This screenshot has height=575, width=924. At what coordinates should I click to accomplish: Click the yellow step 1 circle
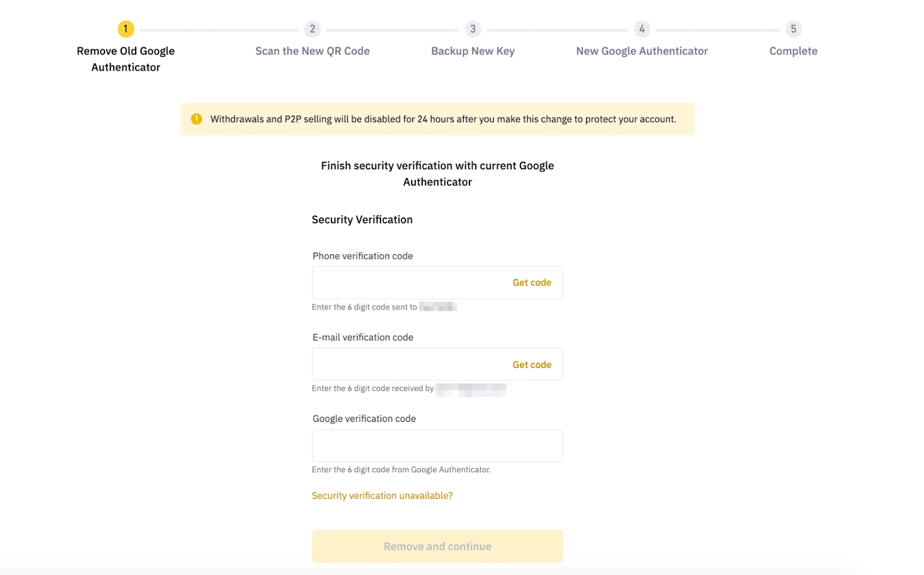(125, 29)
